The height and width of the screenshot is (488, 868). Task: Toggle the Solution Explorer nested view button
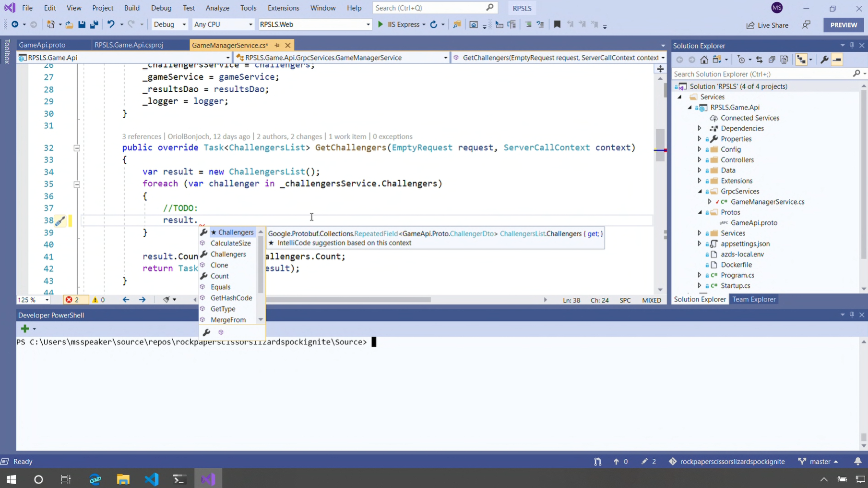(x=801, y=60)
